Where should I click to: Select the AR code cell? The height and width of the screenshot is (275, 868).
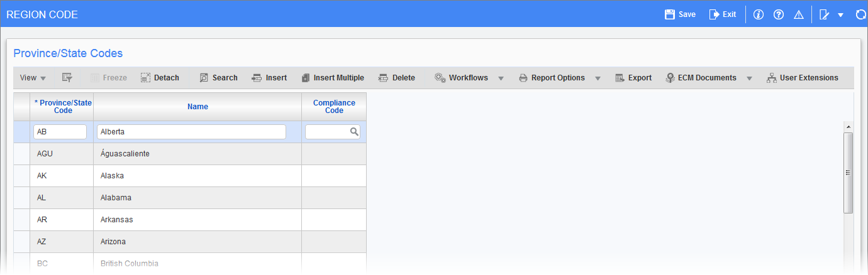click(x=62, y=220)
